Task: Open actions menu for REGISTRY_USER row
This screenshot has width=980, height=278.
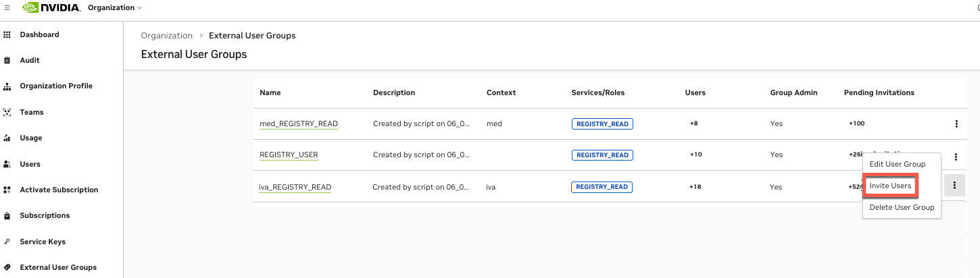Action: point(956,157)
